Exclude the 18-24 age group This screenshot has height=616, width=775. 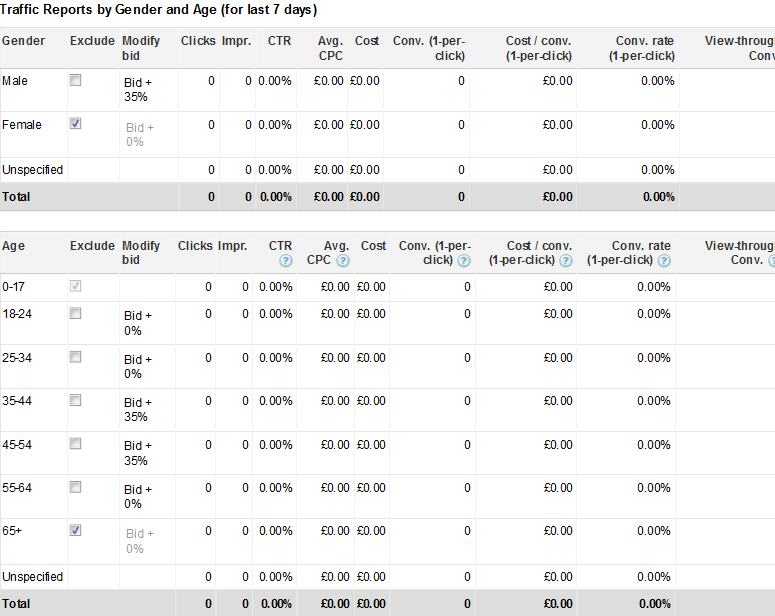(x=75, y=313)
